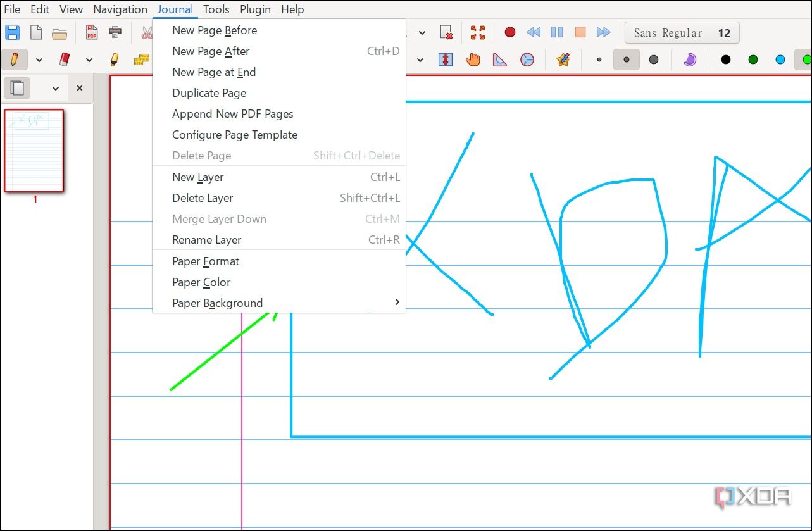Pick the dark green color swatch

point(753,59)
